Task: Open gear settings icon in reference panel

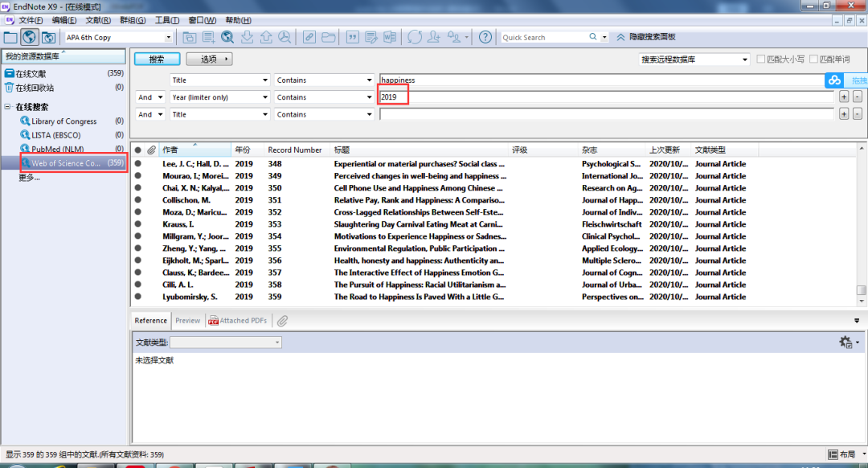Action: pyautogui.click(x=845, y=343)
